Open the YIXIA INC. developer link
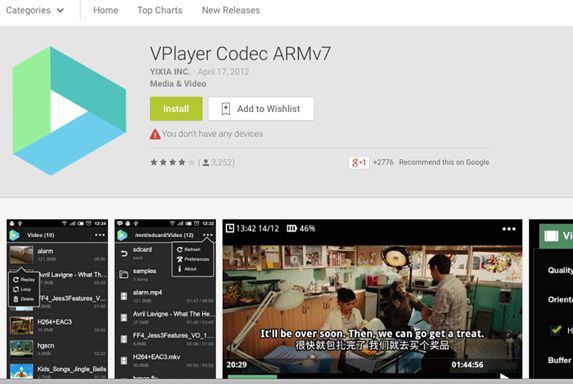The width and height of the screenshot is (573, 384). pyautogui.click(x=170, y=71)
